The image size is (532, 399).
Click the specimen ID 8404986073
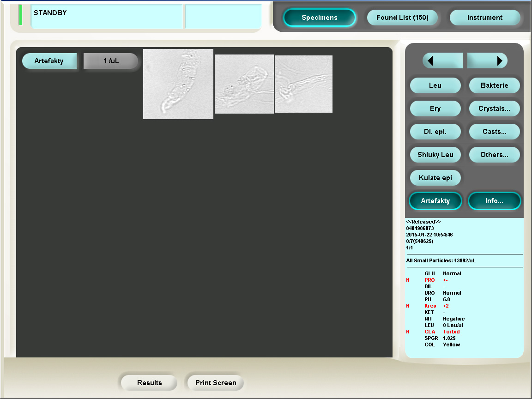420,228
